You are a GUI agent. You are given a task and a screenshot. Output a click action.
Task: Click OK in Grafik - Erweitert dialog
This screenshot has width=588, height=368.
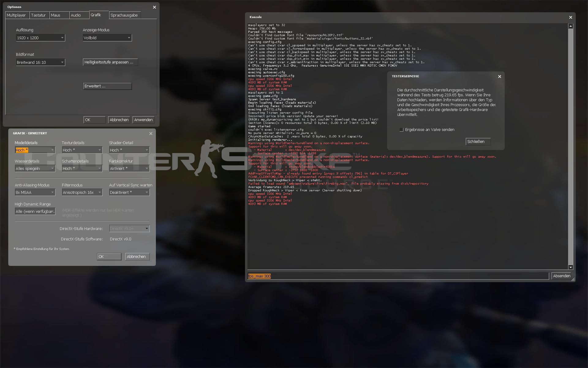(x=109, y=257)
